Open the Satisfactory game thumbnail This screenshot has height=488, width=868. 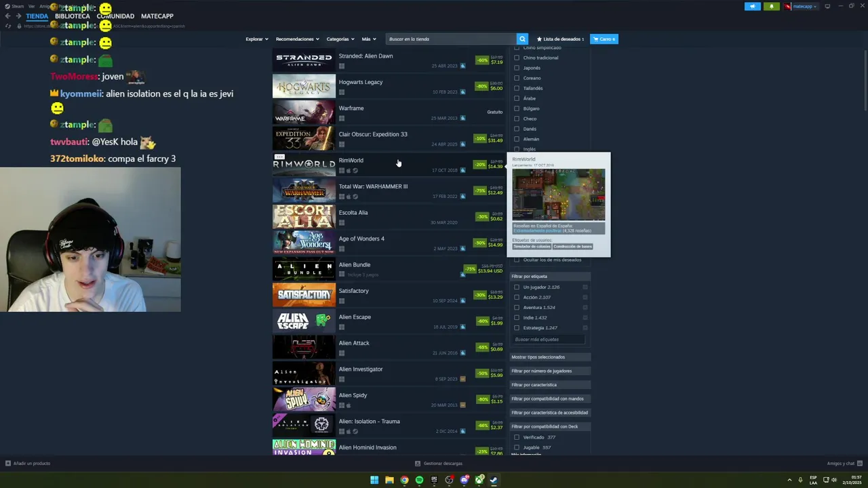click(x=304, y=296)
